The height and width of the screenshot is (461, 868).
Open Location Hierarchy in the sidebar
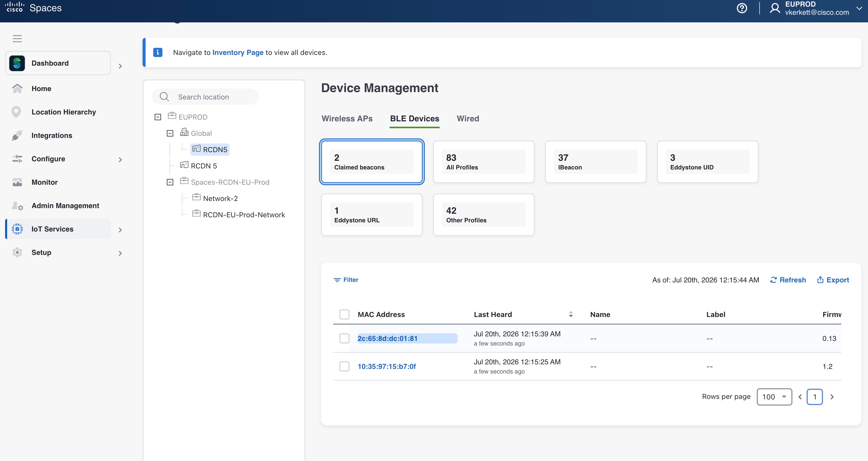point(64,112)
